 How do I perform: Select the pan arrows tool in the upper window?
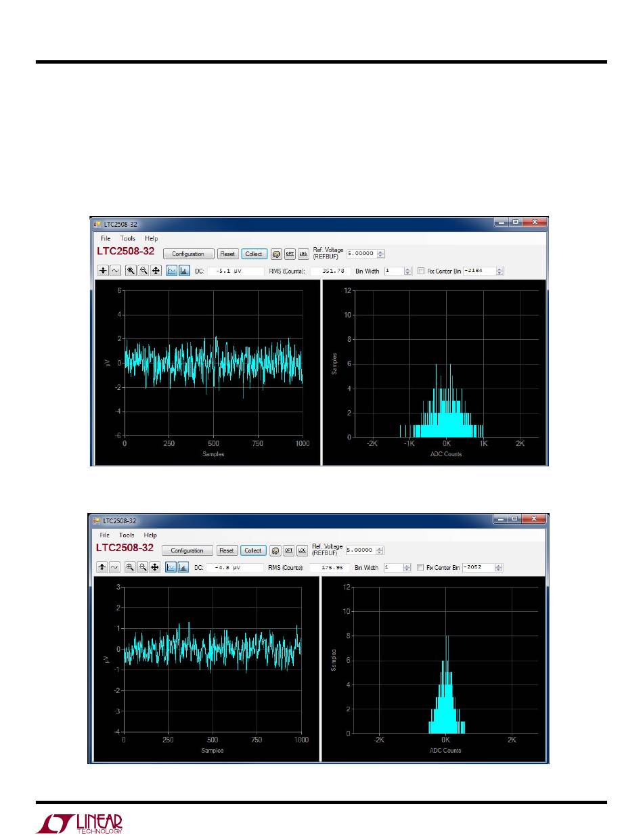tap(156, 271)
